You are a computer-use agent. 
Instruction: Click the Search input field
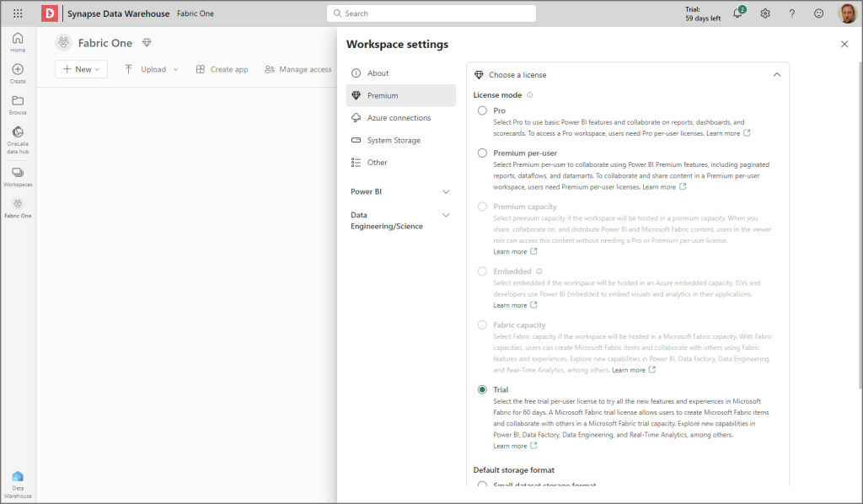tap(431, 13)
